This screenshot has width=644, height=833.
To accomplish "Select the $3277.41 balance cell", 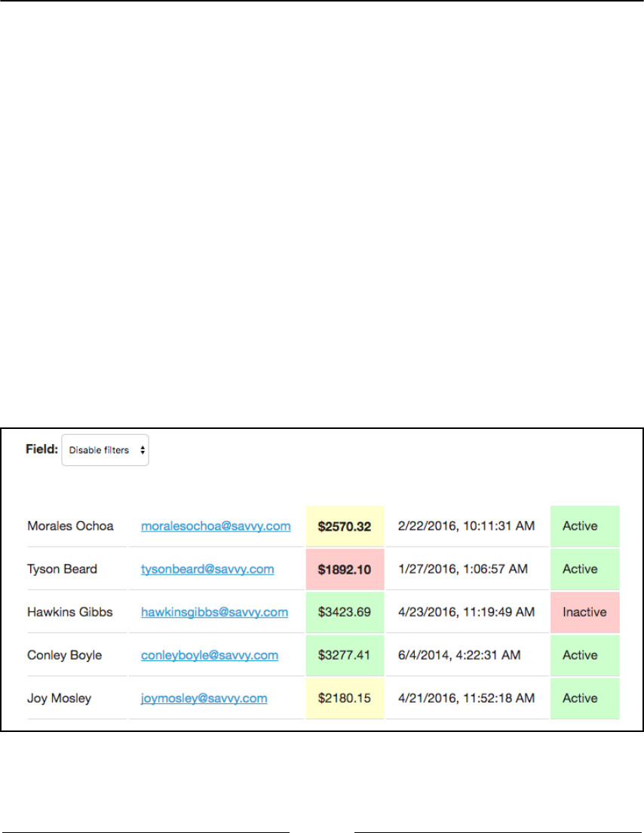I will coord(345,655).
